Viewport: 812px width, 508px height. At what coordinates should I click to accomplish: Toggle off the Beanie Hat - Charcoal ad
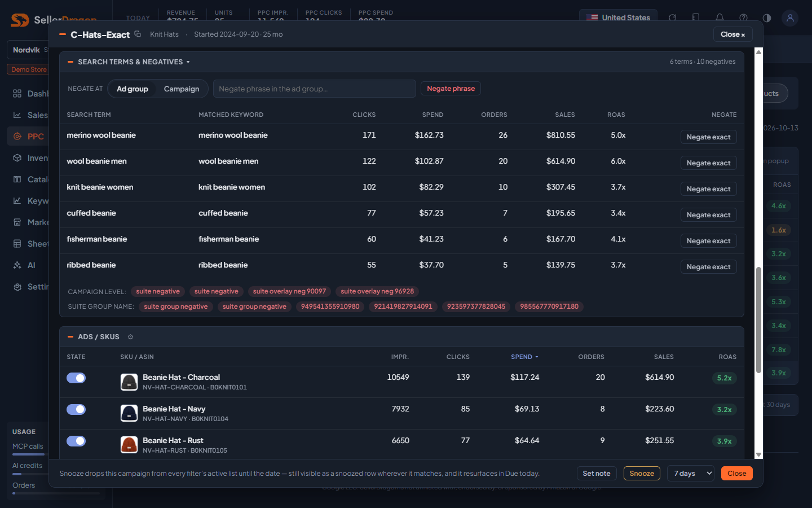[x=76, y=378]
